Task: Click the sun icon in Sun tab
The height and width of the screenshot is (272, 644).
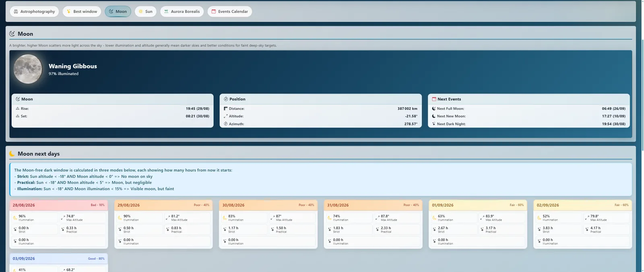Action: [x=141, y=11]
